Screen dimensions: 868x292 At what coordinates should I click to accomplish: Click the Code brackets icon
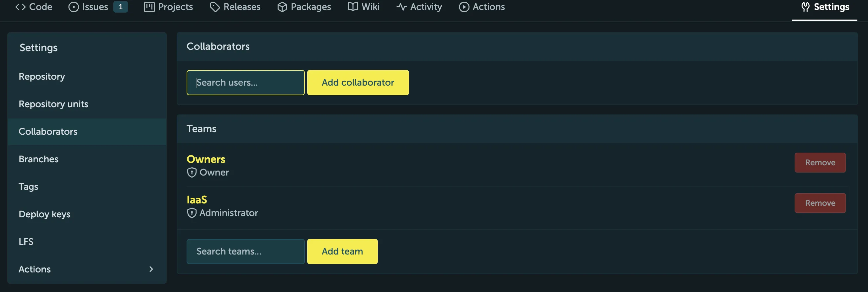pos(20,7)
